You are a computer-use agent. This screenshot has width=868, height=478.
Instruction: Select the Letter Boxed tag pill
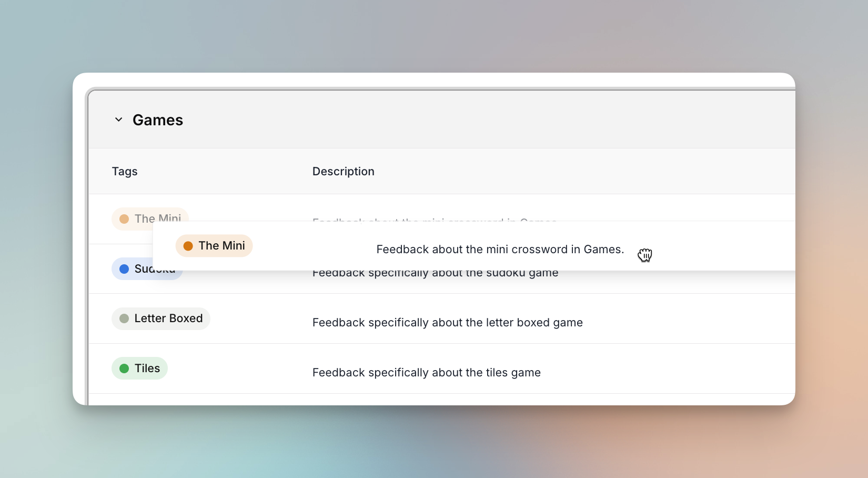[x=161, y=318]
